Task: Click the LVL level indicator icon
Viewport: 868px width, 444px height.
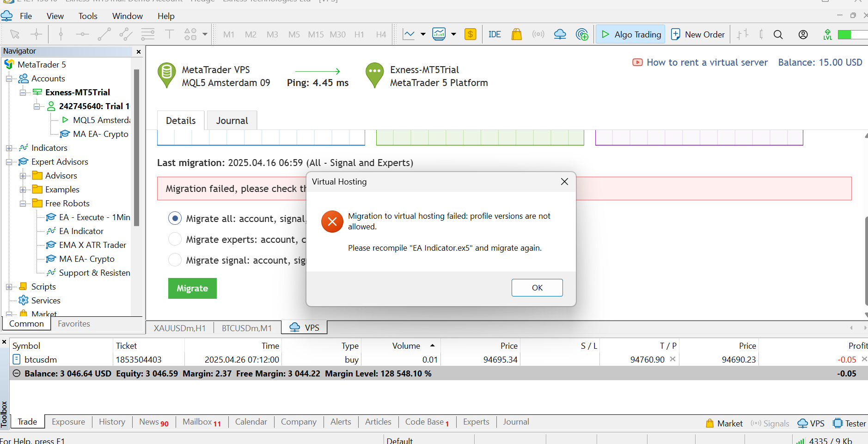Action: pos(827,35)
